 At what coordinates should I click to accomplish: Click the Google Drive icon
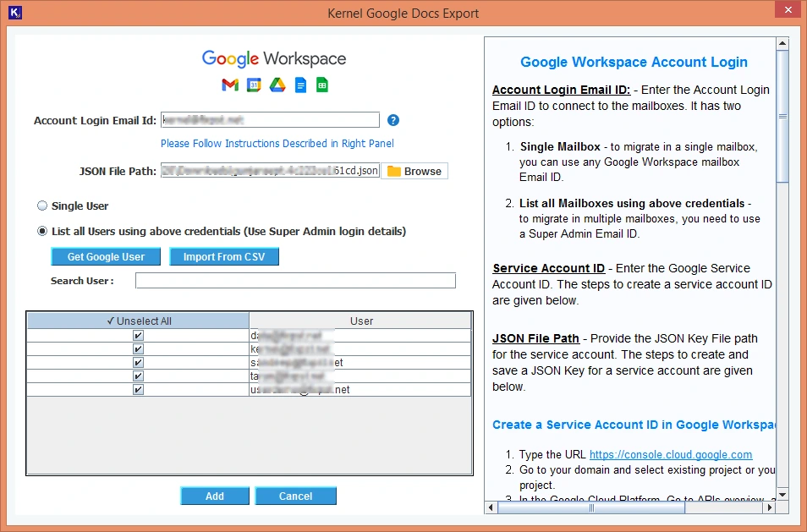(277, 85)
